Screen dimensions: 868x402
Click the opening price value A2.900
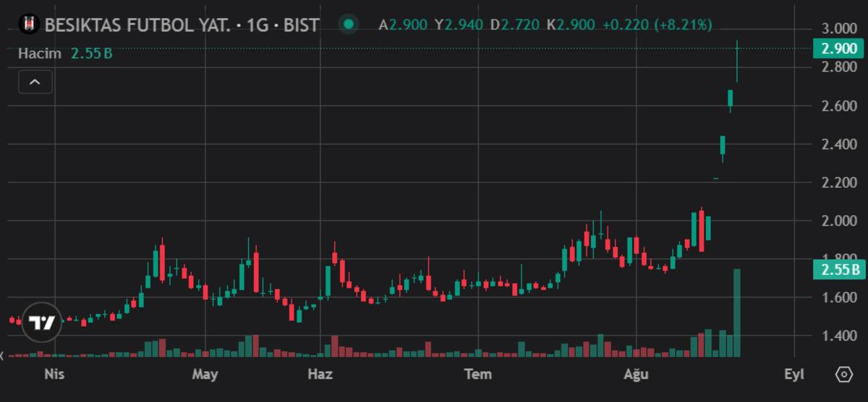[404, 25]
